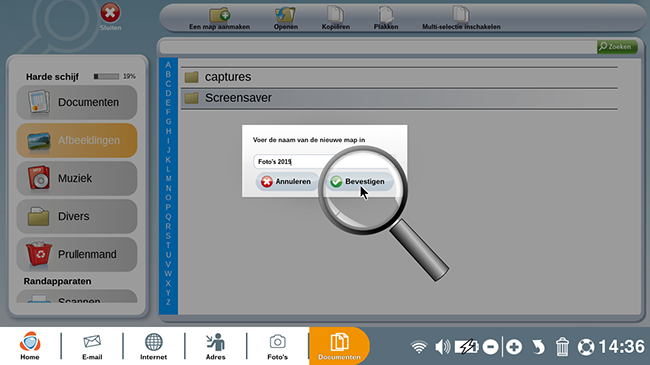
Task: Click the plus zoom-in icon
Action: (x=514, y=347)
